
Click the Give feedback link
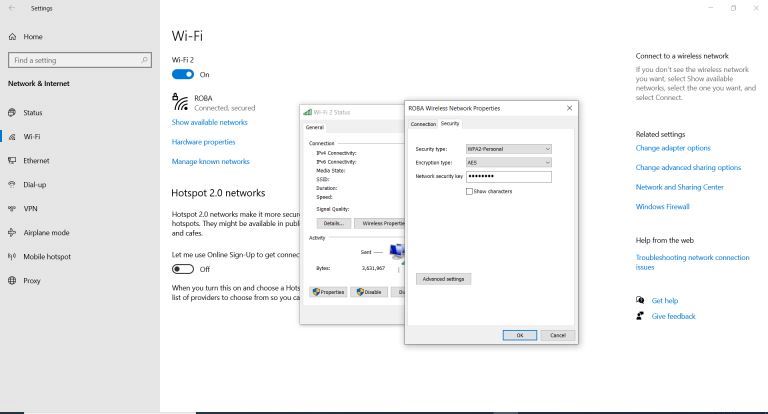pos(673,317)
